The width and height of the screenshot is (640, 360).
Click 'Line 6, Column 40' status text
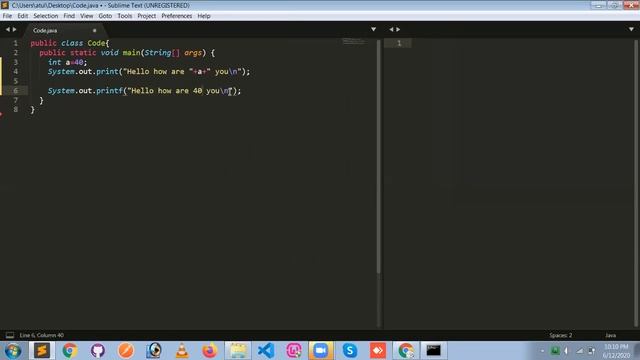(42, 335)
